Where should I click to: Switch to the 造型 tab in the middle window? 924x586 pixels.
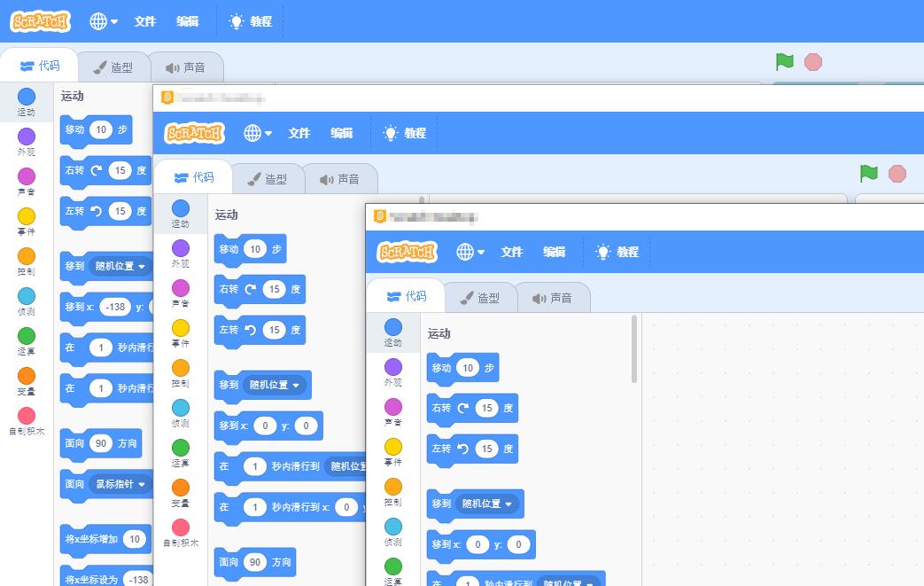(x=268, y=179)
